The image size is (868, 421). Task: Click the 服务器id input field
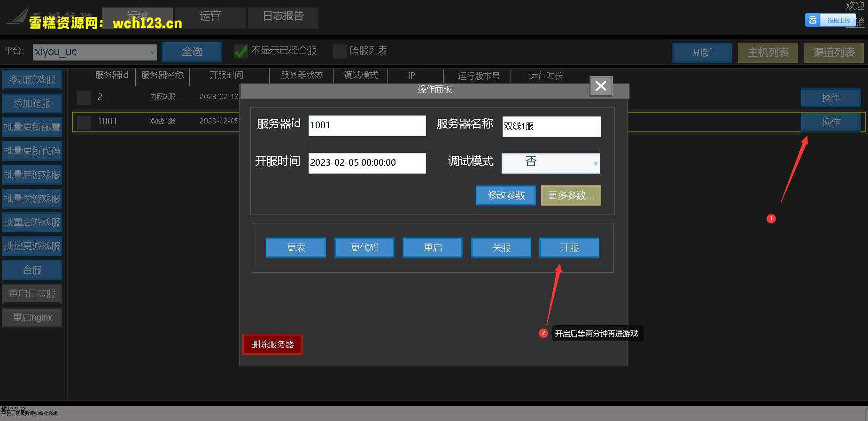tap(367, 126)
